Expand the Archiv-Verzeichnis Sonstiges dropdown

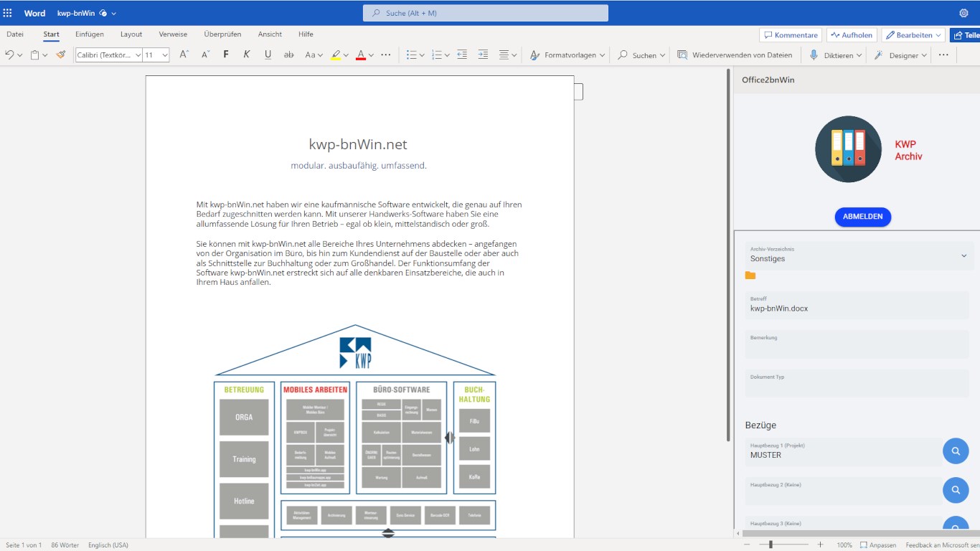point(859,255)
